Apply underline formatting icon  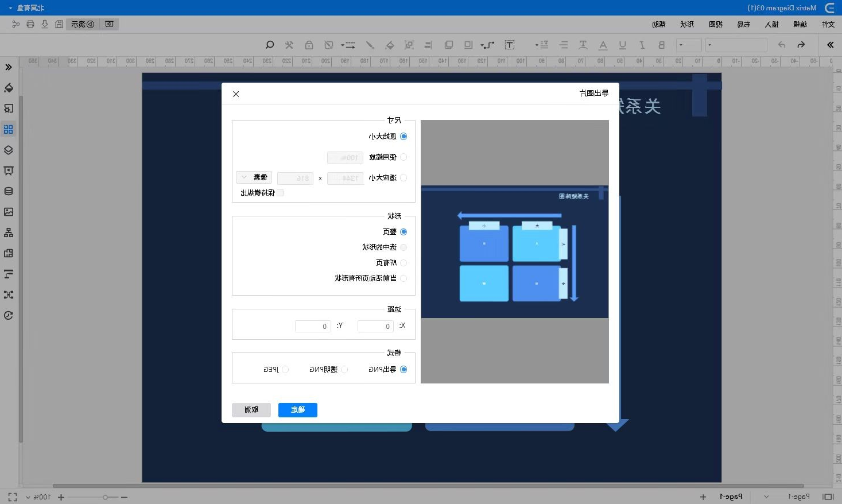pyautogui.click(x=622, y=45)
